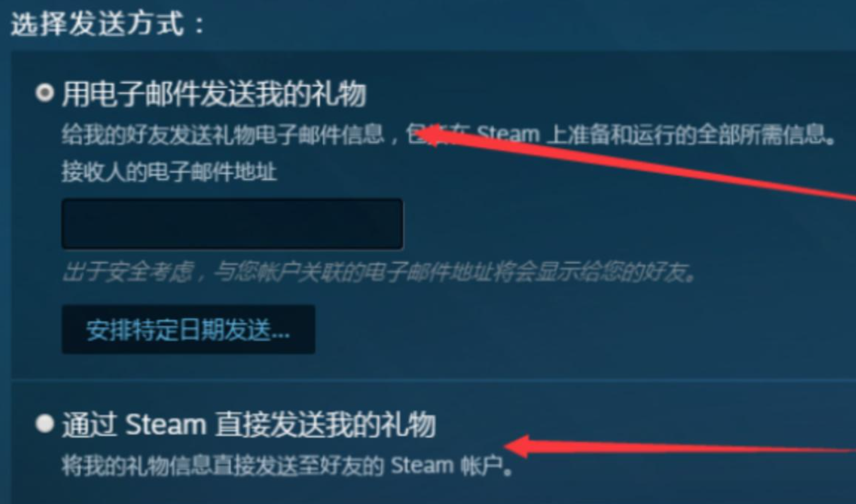Click the divider between the two options
The image size is (856, 504).
pyautogui.click(x=433, y=380)
